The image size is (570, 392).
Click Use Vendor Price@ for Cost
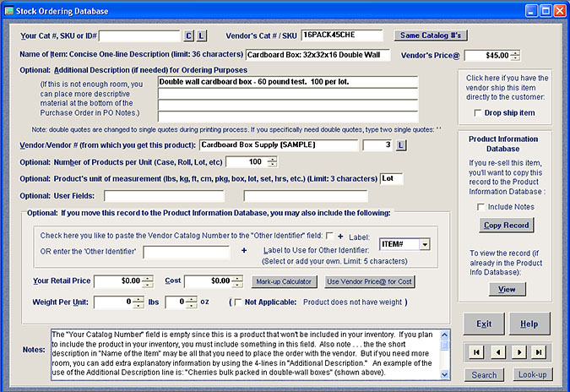(x=369, y=281)
